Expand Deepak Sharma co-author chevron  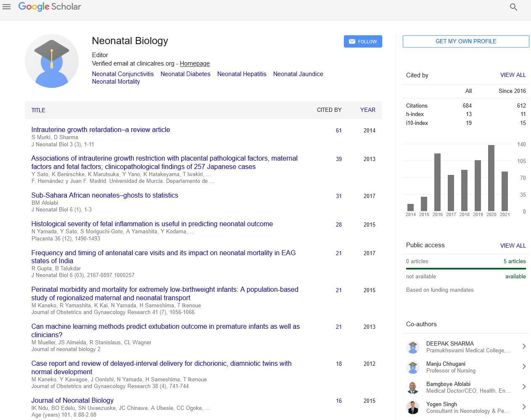pos(524,346)
